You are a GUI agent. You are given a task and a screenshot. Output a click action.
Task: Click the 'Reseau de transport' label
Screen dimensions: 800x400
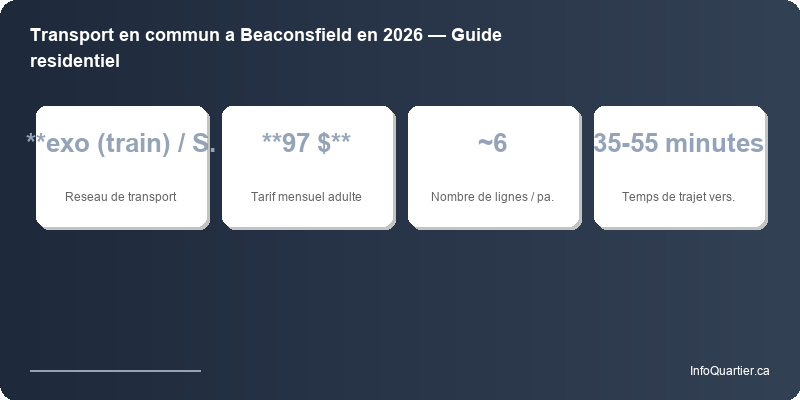coord(121,196)
